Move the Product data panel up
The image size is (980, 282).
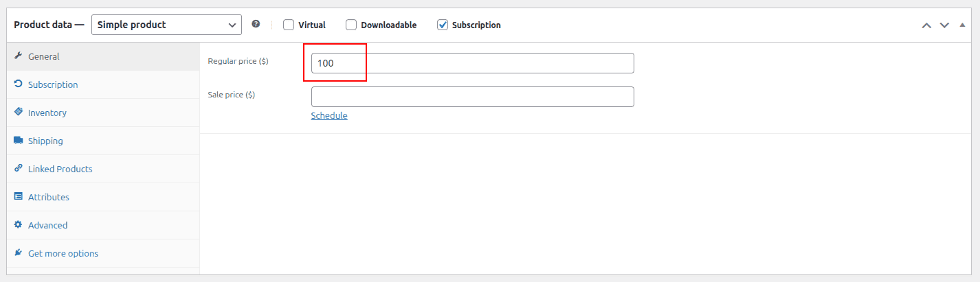coord(926,25)
